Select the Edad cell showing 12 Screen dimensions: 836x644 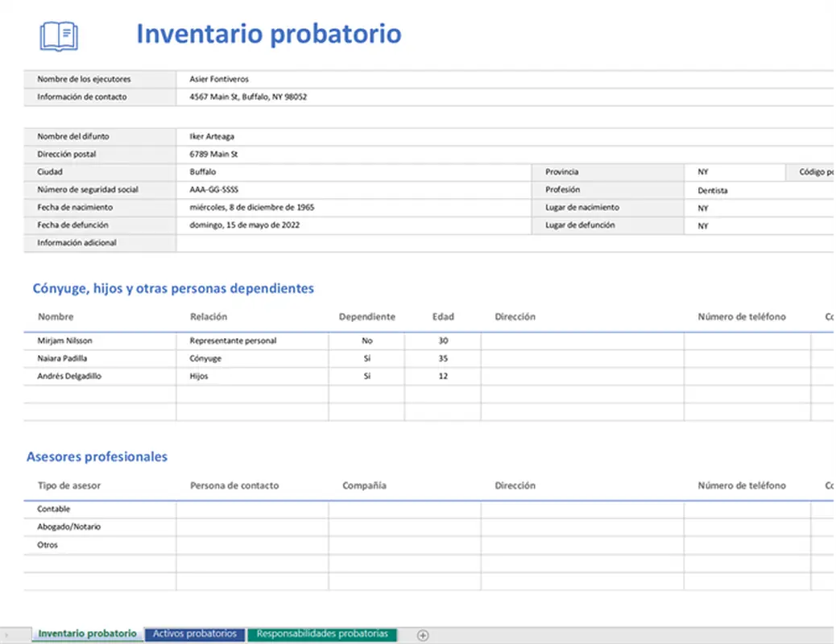443,376
